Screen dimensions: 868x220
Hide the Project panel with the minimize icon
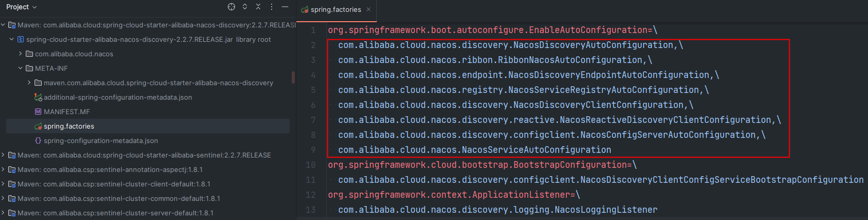point(285,7)
